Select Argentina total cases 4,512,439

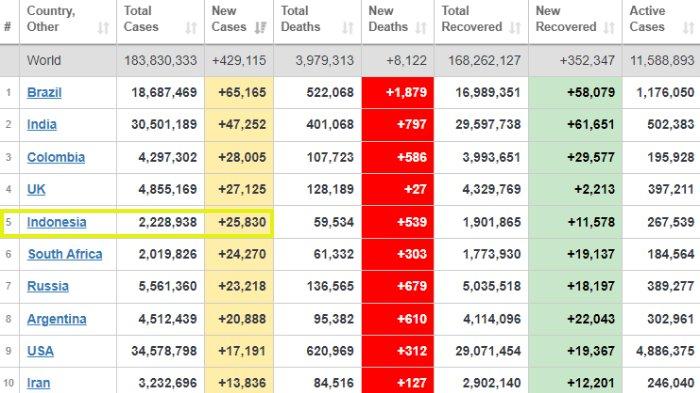click(167, 319)
